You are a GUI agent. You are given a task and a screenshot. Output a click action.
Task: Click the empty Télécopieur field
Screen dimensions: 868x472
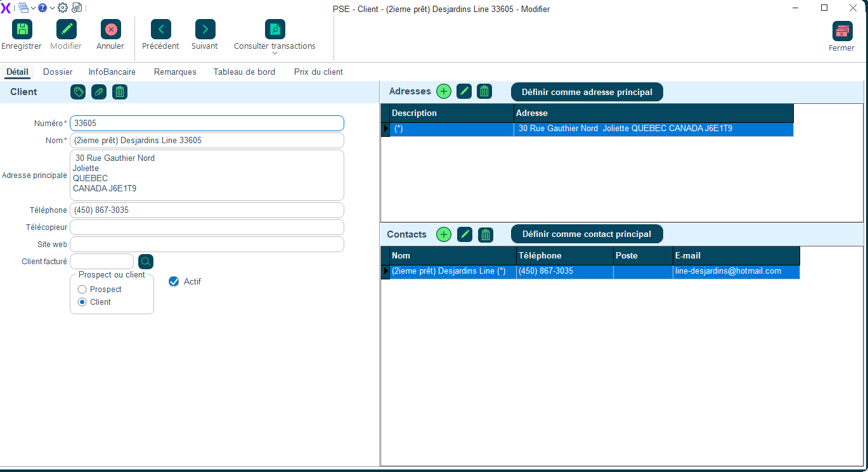207,227
